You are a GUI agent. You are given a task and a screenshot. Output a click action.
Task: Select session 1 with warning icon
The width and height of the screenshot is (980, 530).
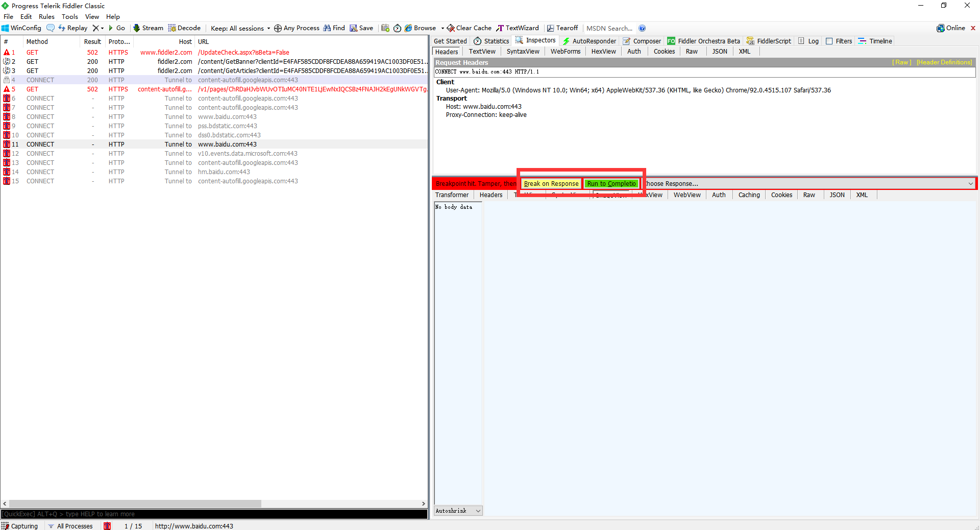point(214,52)
